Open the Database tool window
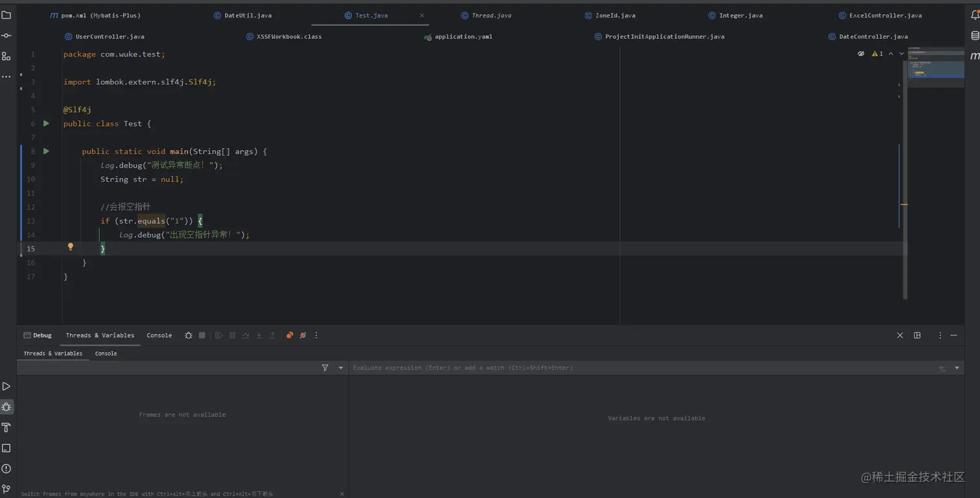This screenshot has width=980, height=498. [x=974, y=36]
